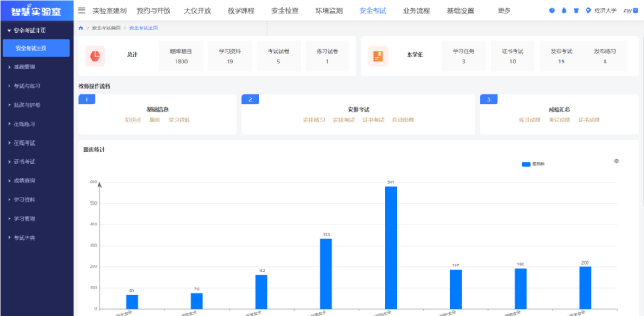The image size is (644, 316).
Task: Click the 练习成绩 link
Action: click(x=530, y=121)
